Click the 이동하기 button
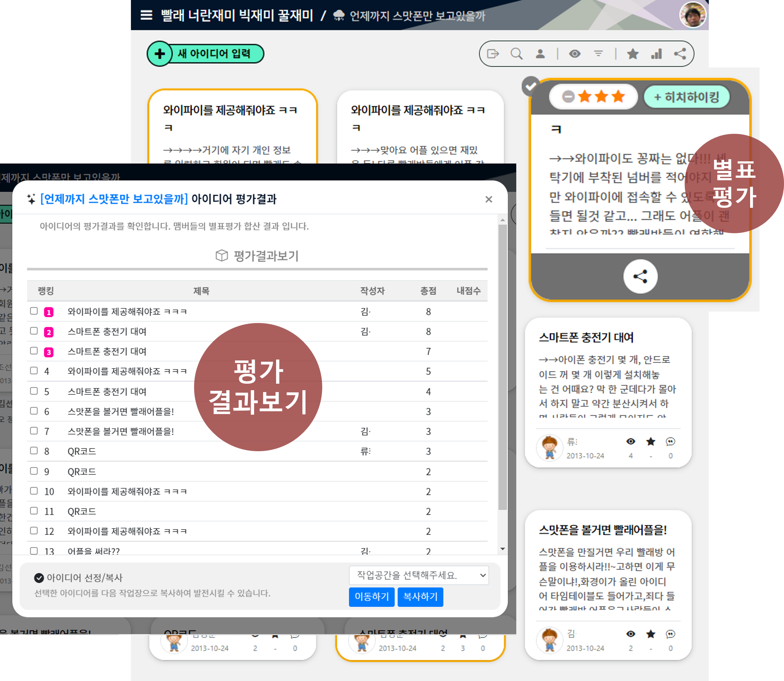This screenshot has height=681, width=784. point(371,597)
